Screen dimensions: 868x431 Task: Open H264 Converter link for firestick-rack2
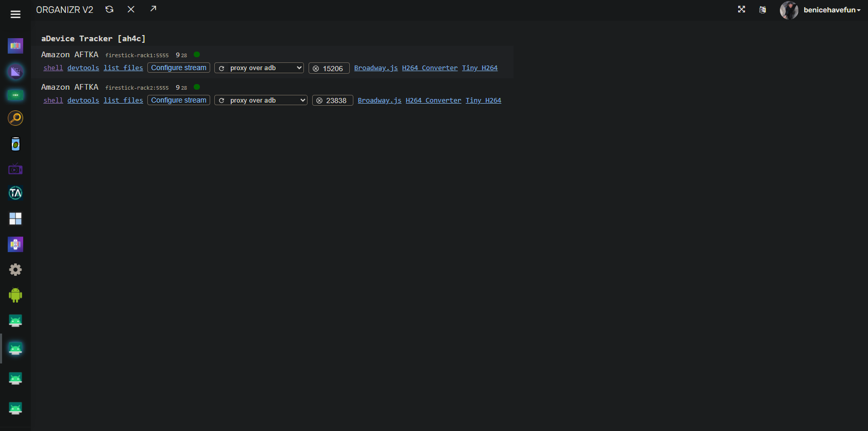click(433, 101)
